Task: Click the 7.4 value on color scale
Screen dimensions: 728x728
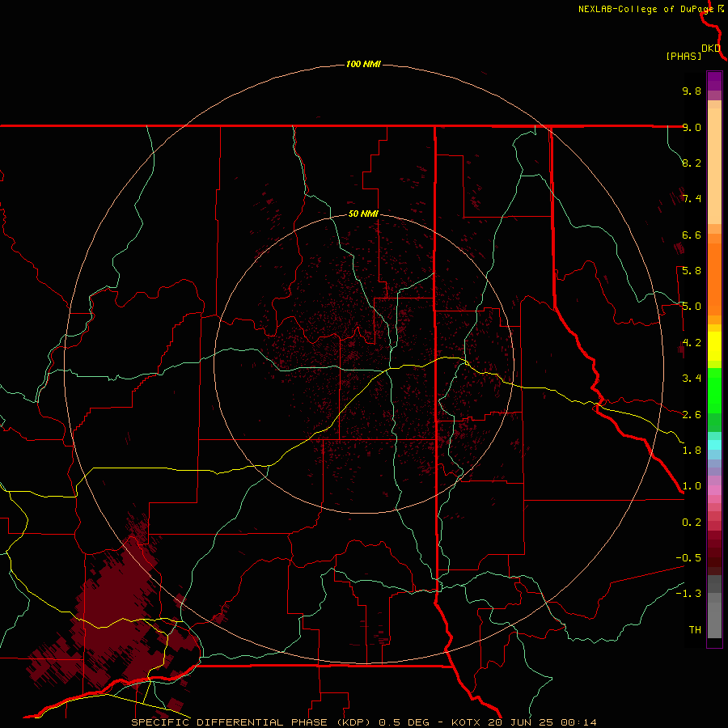Action: [x=692, y=199]
